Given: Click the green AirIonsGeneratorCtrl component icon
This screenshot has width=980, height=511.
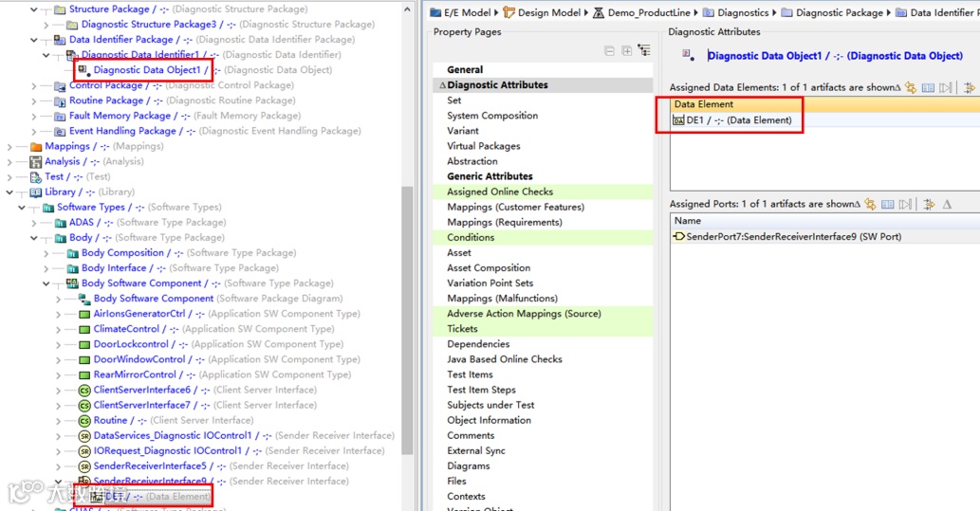Looking at the screenshot, I should click(84, 314).
